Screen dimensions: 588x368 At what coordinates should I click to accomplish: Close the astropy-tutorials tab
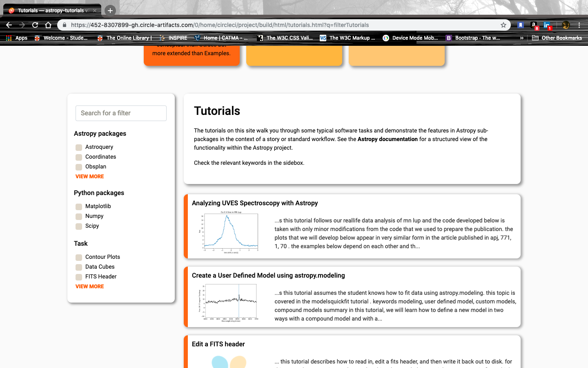point(95,11)
